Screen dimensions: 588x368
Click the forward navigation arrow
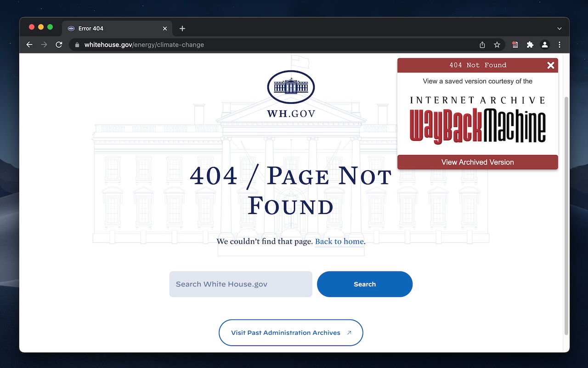click(44, 45)
